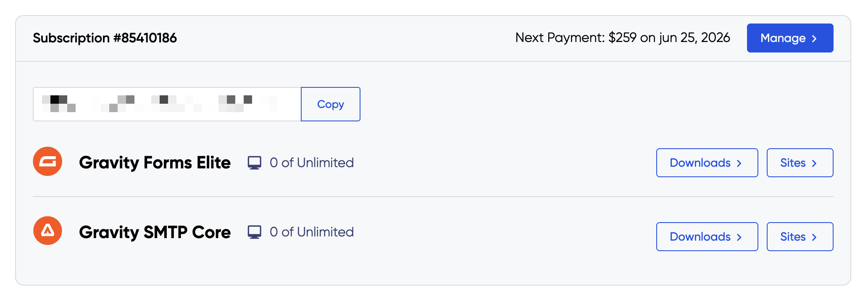Click monitor icon beside Gravity Forms Elite
Screen dimensions: 868x299
[254, 163]
